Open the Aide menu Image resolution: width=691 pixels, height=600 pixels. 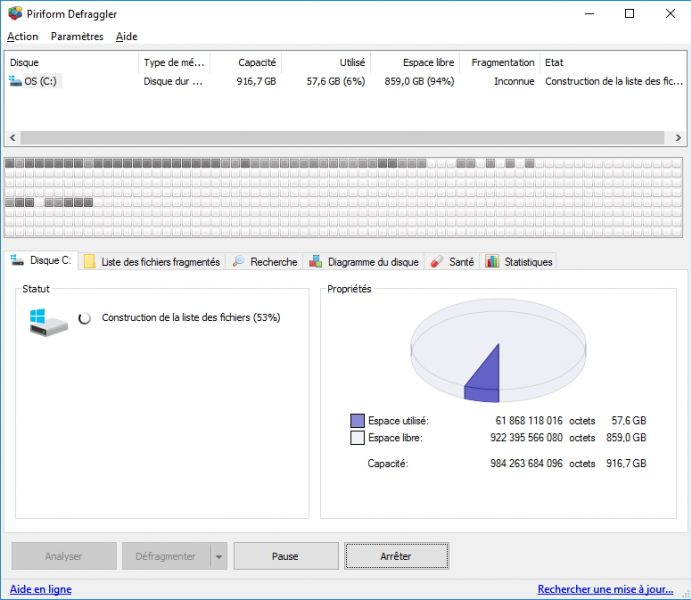pyautogui.click(x=126, y=37)
